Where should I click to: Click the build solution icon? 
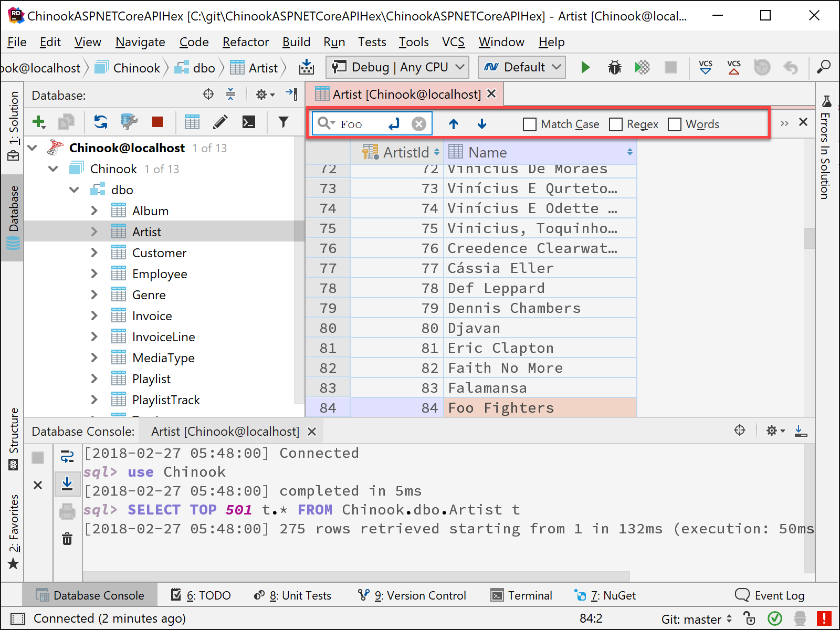(307, 67)
